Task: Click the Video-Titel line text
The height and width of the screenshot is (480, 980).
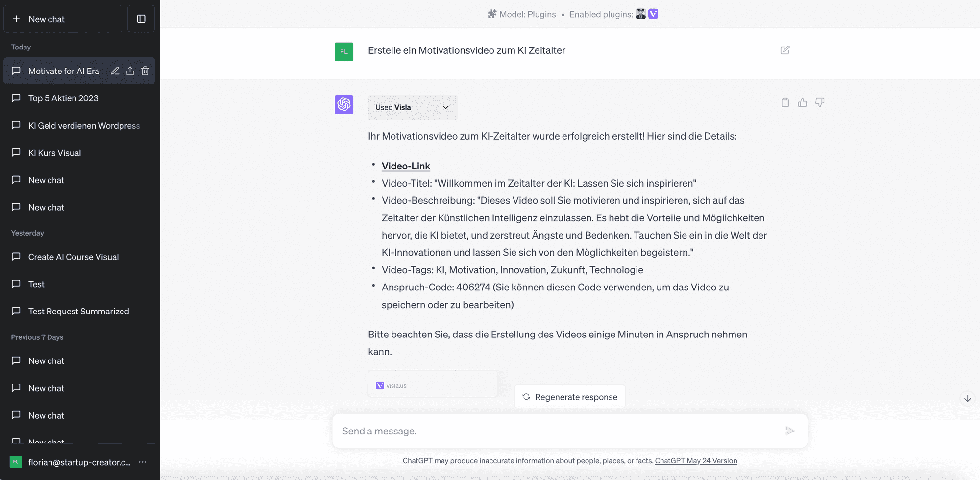Action: pyautogui.click(x=539, y=183)
